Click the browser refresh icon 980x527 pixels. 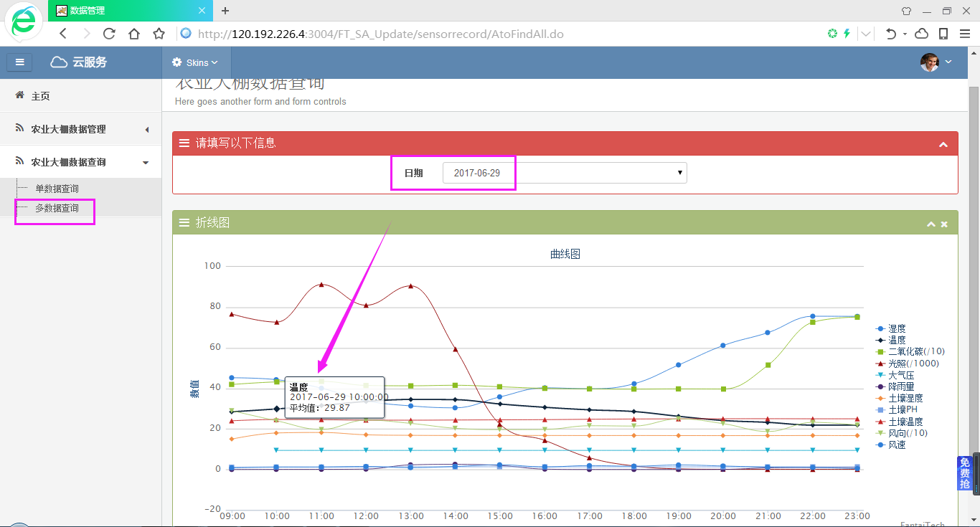[x=109, y=34]
